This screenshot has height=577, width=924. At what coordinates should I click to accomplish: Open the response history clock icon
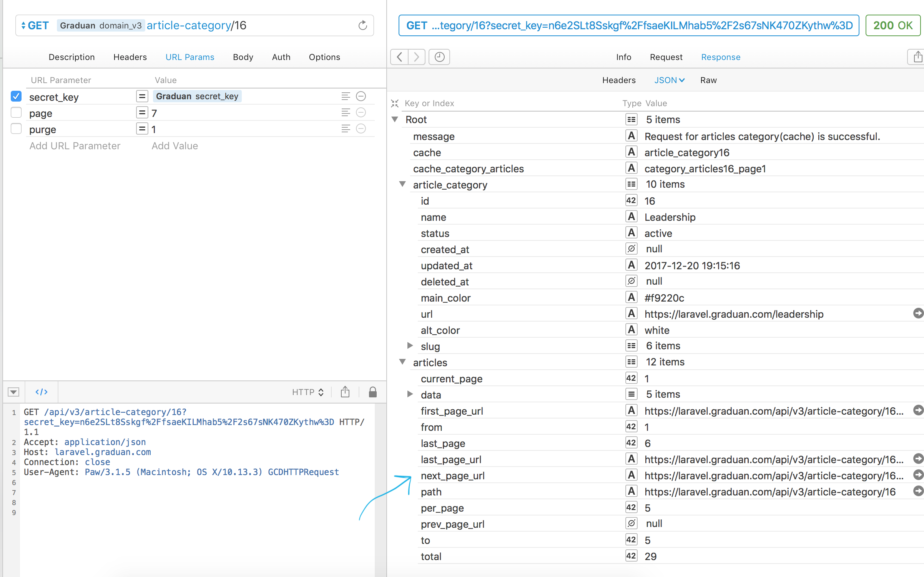tap(439, 57)
